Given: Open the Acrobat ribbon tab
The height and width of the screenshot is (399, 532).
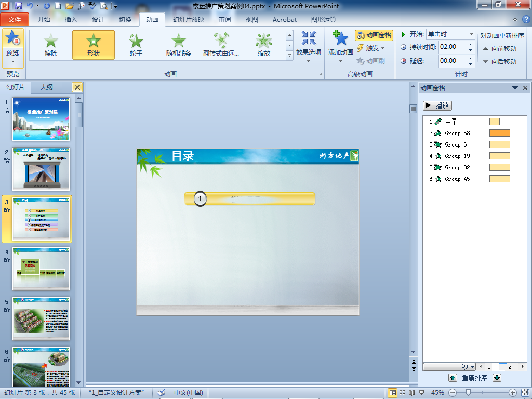Looking at the screenshot, I should click(284, 20).
